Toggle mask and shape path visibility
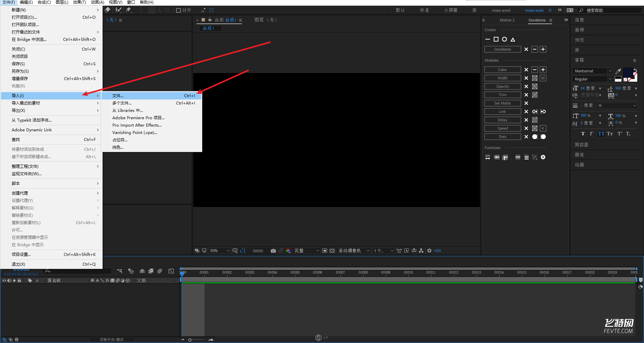Screen dimensions: 644x343 click(243, 251)
